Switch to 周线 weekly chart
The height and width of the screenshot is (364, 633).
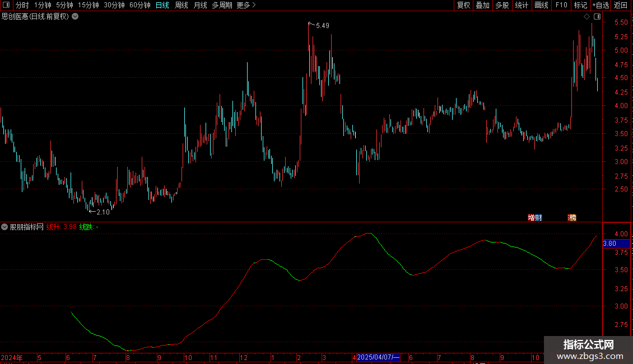coord(181,5)
